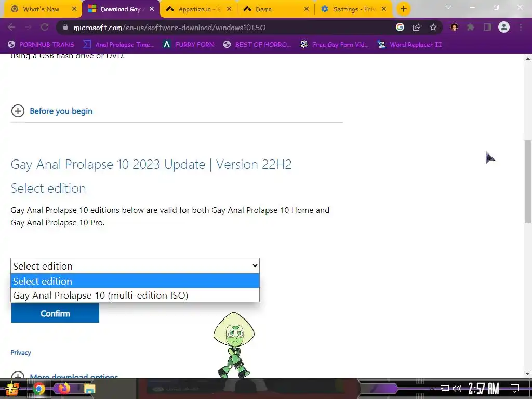532x399 pixels.
Task: Open the Start menu icon on taskbar
Action: (12, 389)
